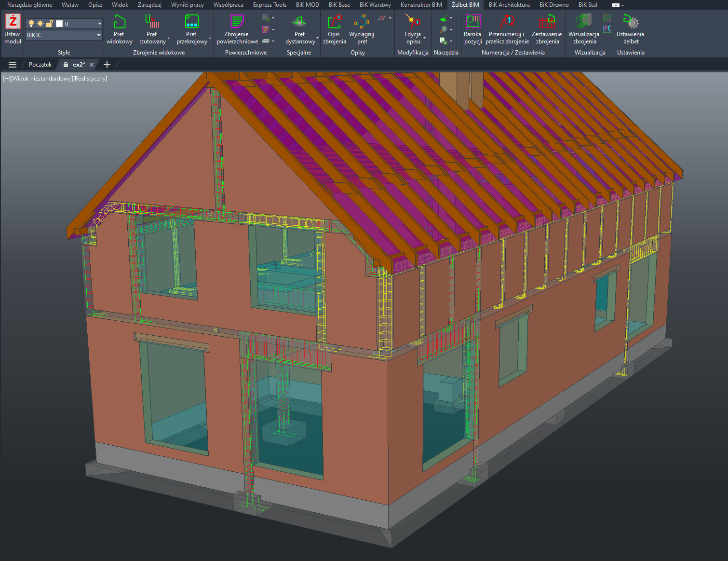Switch to the Wstaw ribbon tab
This screenshot has height=561, width=728.
coord(70,5)
